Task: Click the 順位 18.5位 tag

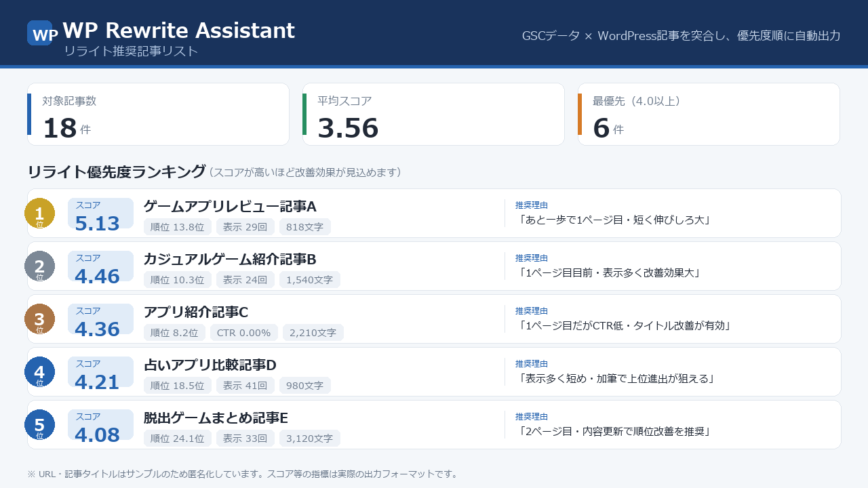Action: tap(178, 386)
